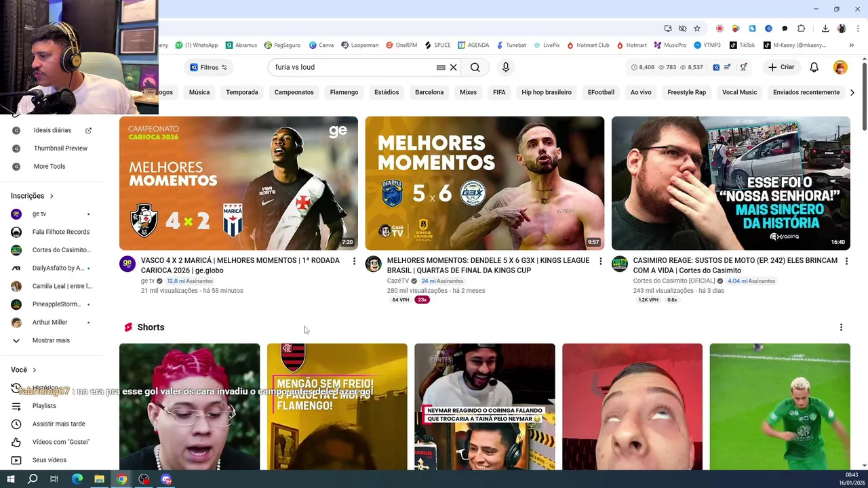The image size is (868, 488).
Task: Open Microsoft Edge from the taskbar
Action: tap(77, 479)
